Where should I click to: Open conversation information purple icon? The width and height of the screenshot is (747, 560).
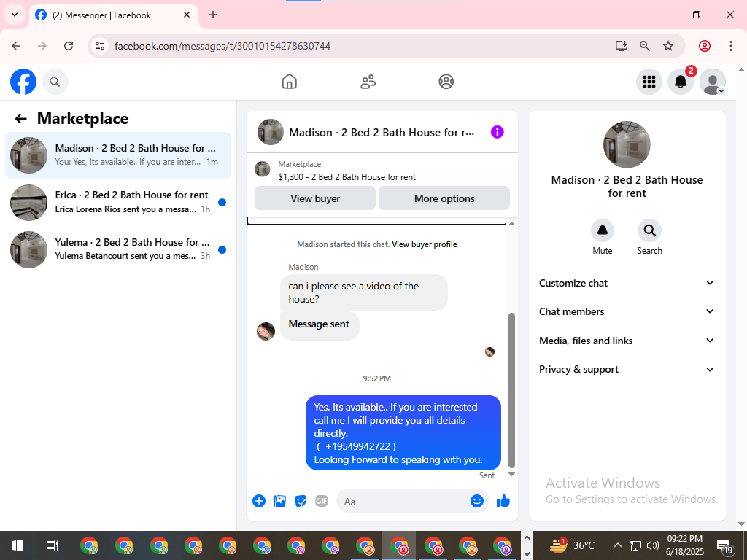click(x=497, y=132)
